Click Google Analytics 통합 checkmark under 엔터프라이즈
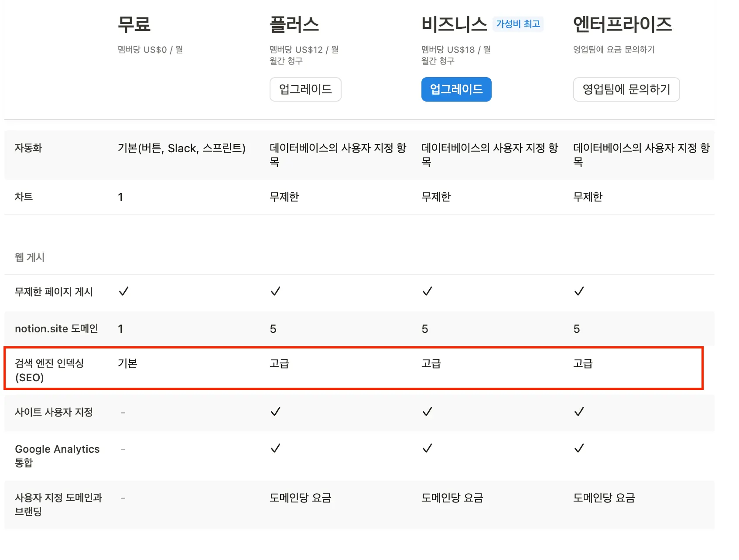The image size is (739, 560). pos(579,448)
